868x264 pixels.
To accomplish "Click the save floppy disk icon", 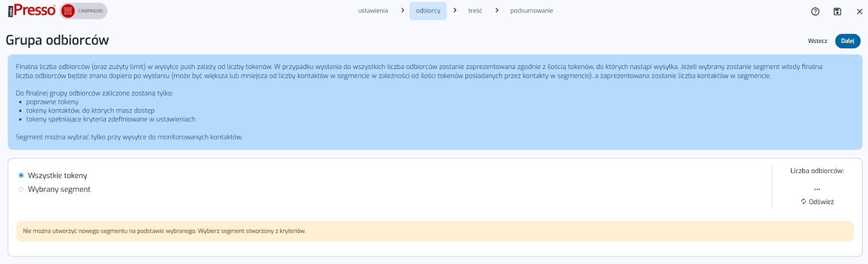I will (837, 11).
